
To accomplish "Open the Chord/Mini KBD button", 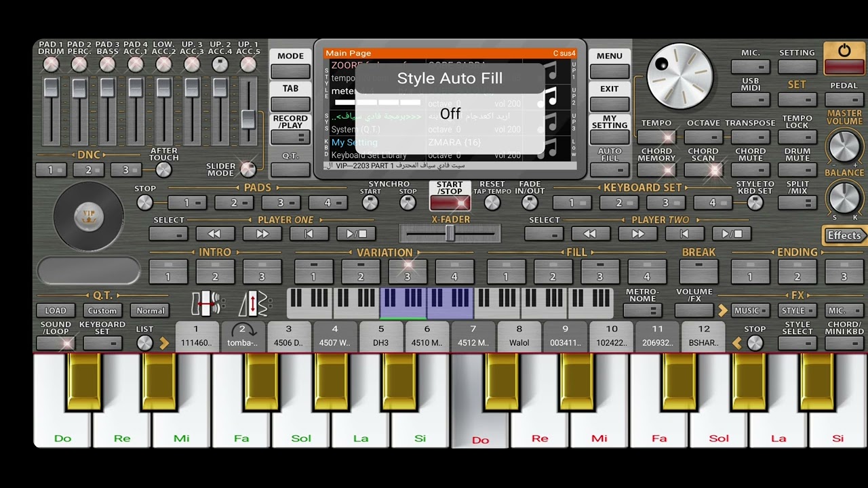I will point(844,344).
